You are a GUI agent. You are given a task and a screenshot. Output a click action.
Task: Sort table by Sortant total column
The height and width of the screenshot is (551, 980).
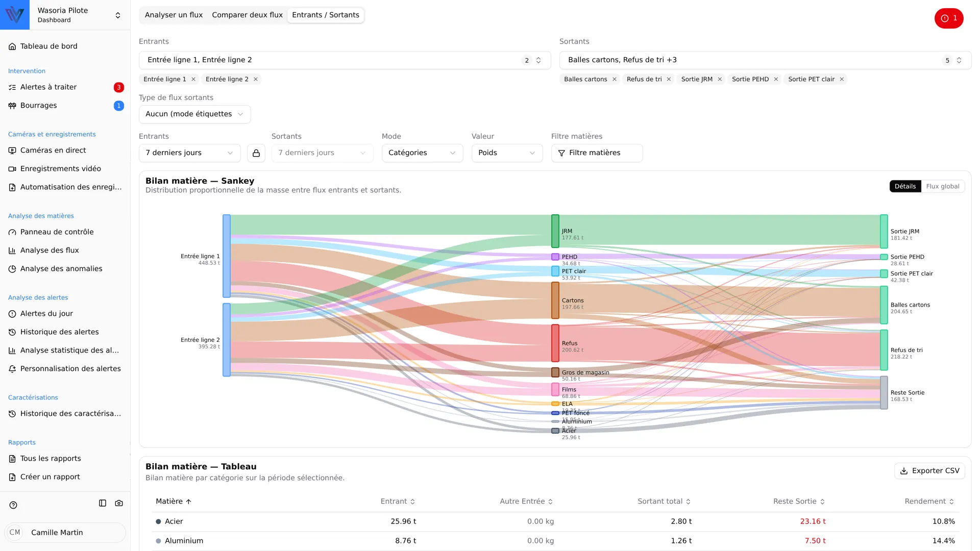click(x=664, y=502)
